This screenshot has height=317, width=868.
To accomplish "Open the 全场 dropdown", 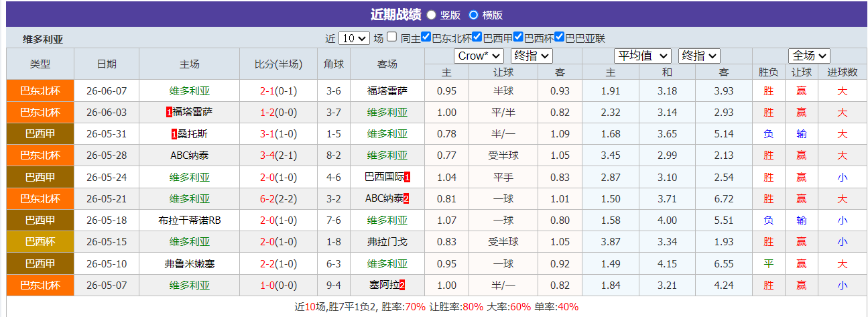I will click(809, 56).
